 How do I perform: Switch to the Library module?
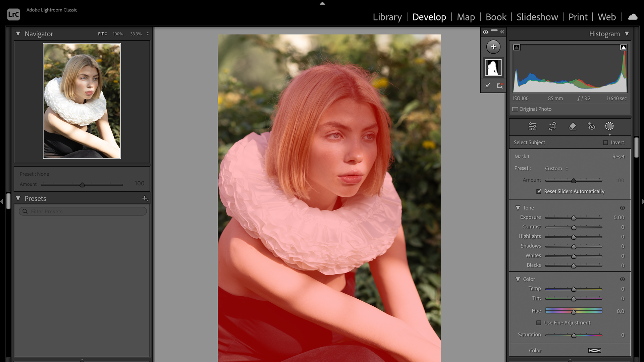click(387, 17)
